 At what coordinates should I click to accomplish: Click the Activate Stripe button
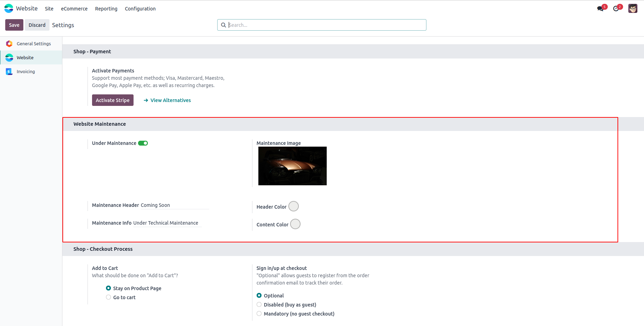pyautogui.click(x=113, y=100)
